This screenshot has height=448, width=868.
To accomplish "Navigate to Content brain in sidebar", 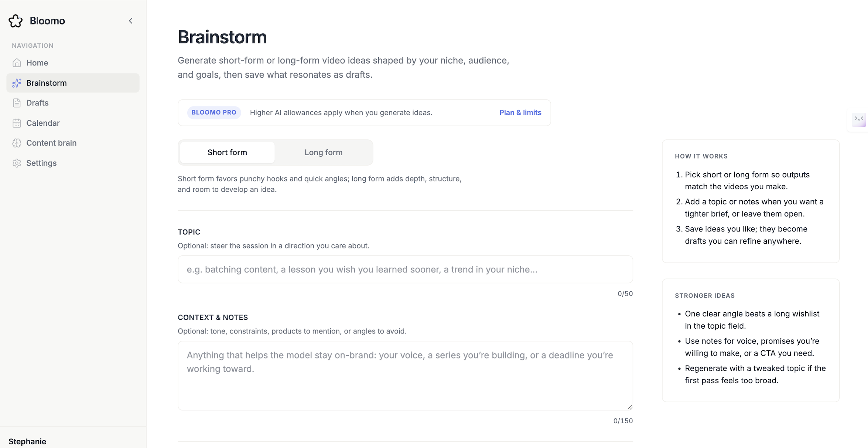I will tap(52, 143).
